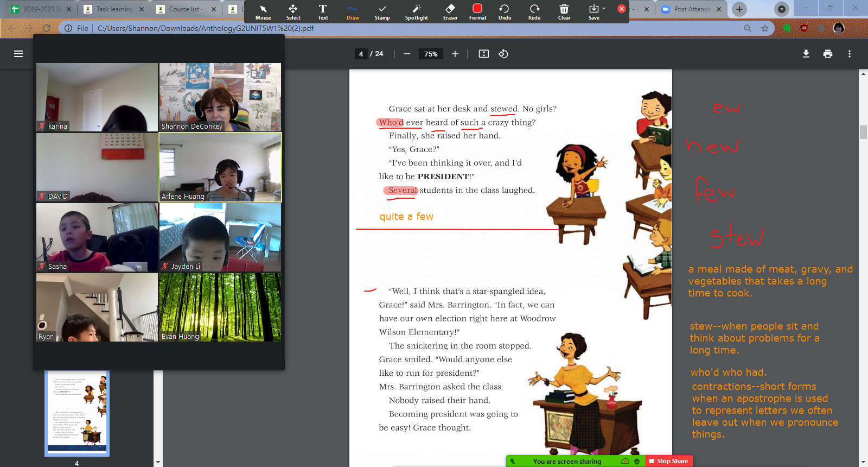Open PDF viewer more actions menu
Screen dimensions: 868x467
tap(850, 54)
